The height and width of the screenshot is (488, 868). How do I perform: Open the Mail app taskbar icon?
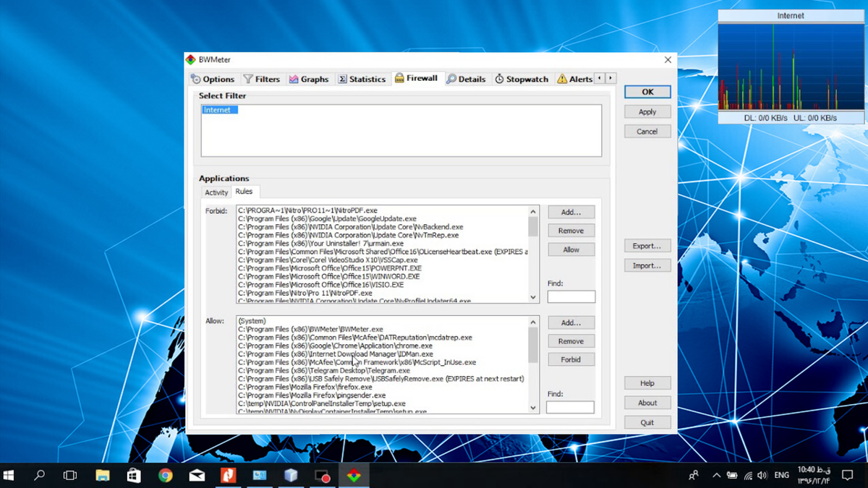coord(197,475)
